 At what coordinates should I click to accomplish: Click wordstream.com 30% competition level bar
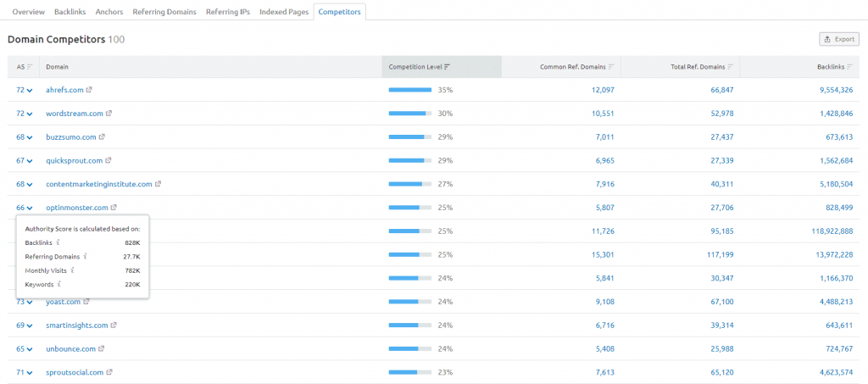click(410, 114)
